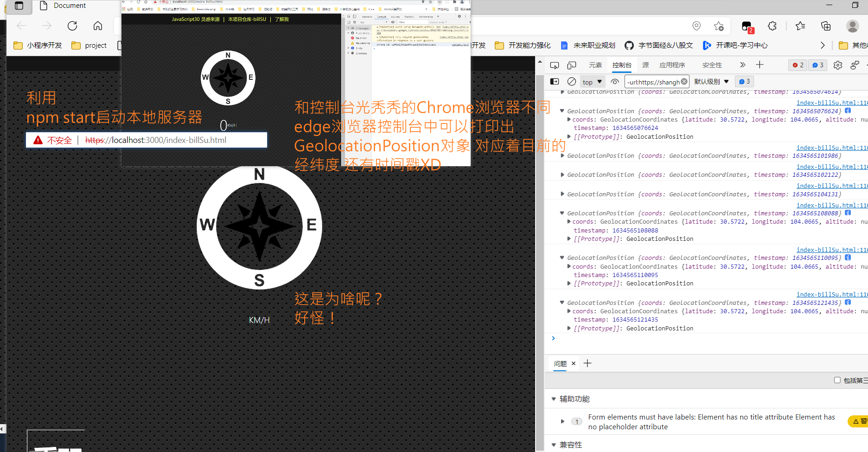
Task: Open the 小程序开发 bookmarks folder
Action: click(38, 45)
